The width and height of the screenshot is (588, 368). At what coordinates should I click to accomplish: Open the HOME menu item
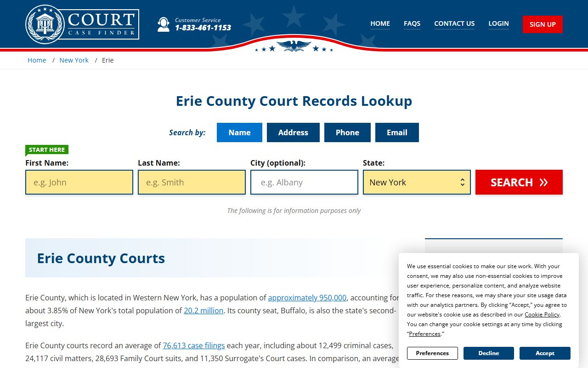[x=380, y=23]
